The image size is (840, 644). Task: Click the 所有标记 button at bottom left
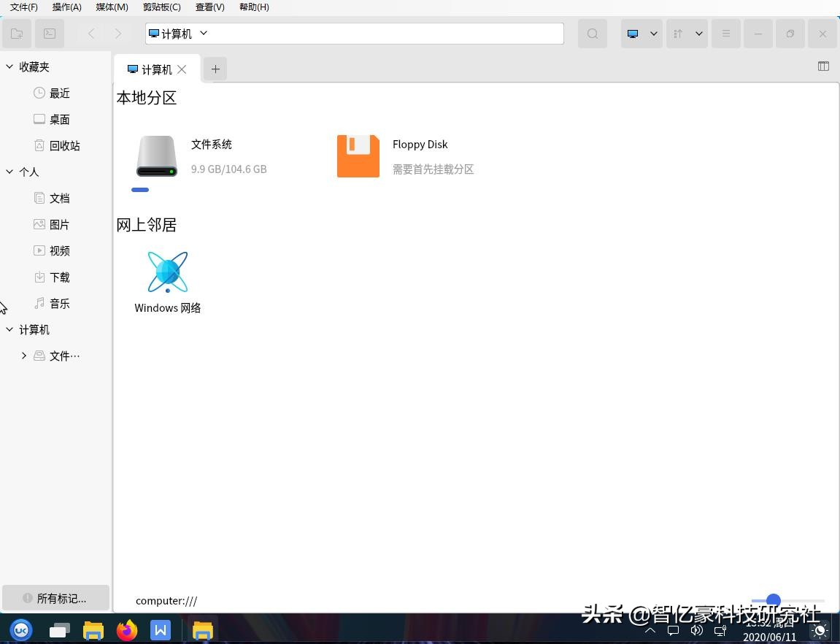(55, 598)
